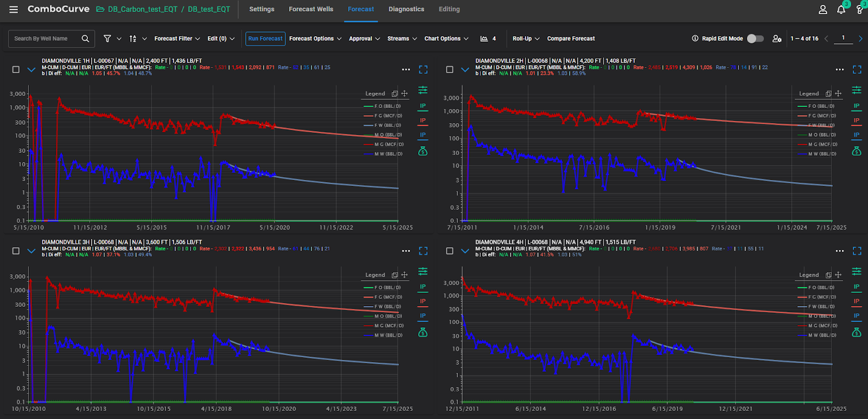
Task: Open user settings icon beside Rapid Edit
Action: coord(777,38)
